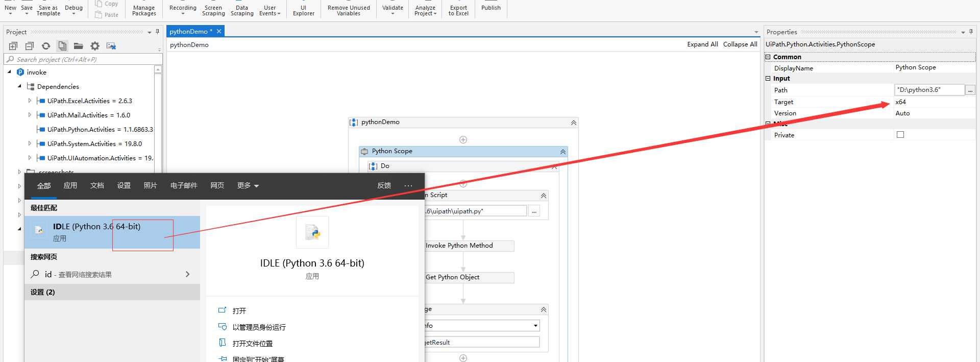Refresh the project tree
980x362 pixels.
(x=46, y=46)
